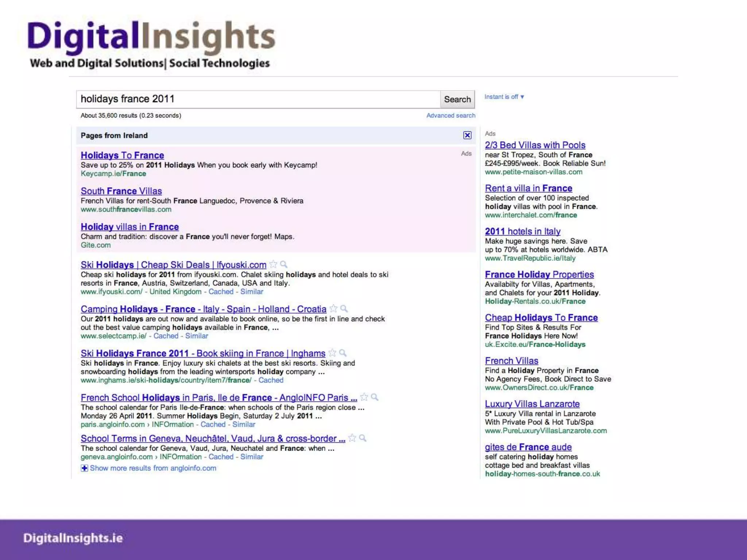Open Cheap Holidays To France ad
The height and width of the screenshot is (560, 747).
click(541, 318)
